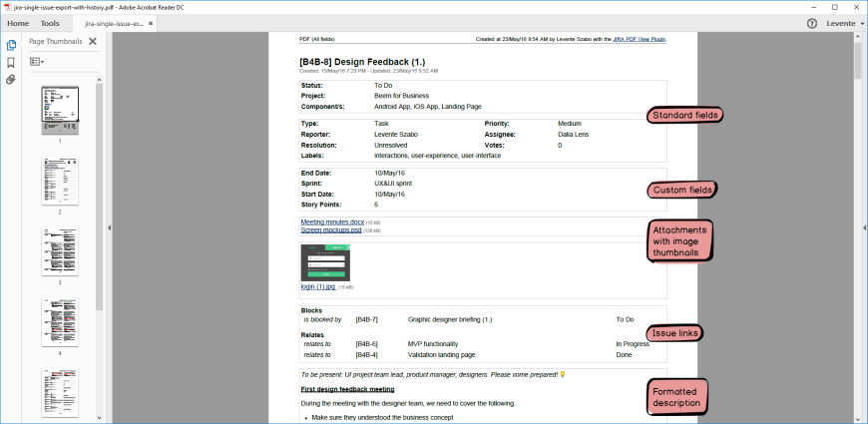Open the Meeting minutes.docx attachment link

(331, 221)
